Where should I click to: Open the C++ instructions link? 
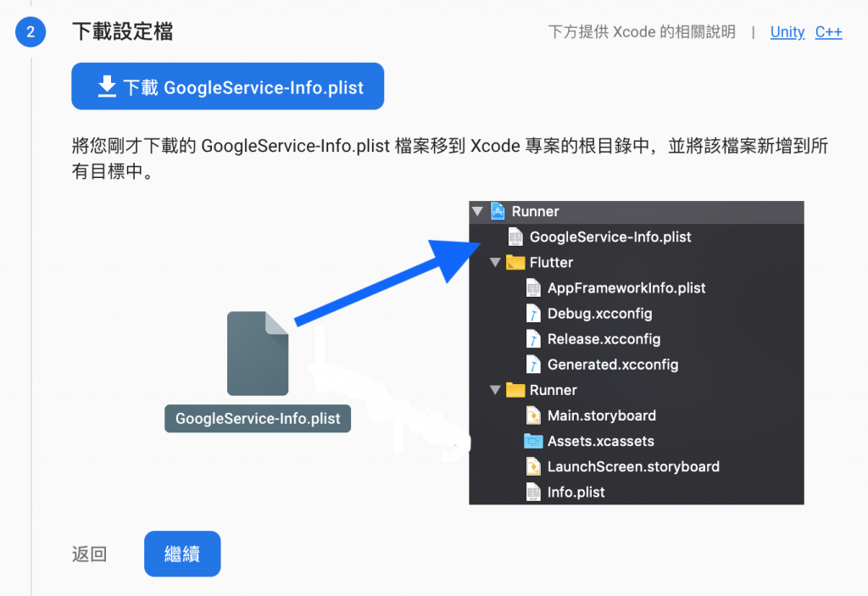(x=829, y=32)
